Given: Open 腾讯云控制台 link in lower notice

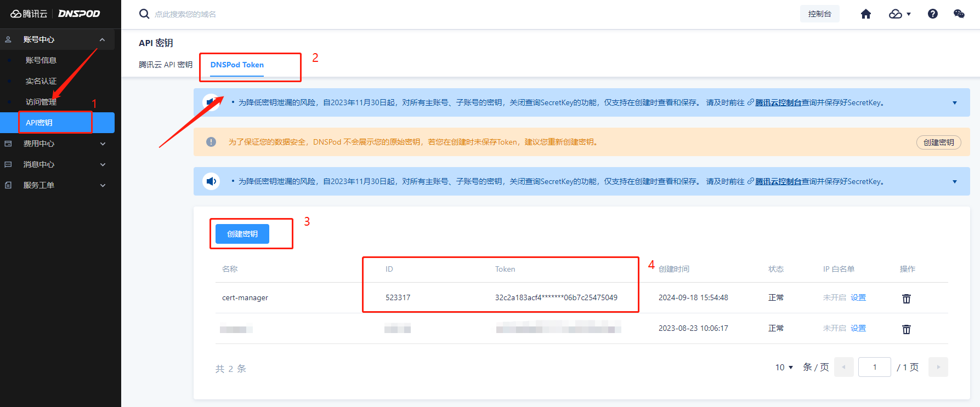Looking at the screenshot, I should click(778, 181).
